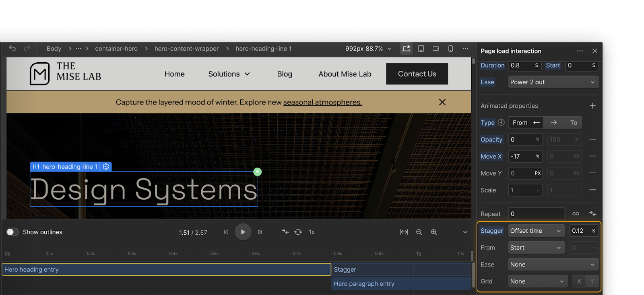Open stagger Ease None dropdown
The image size is (644, 295).
(553, 264)
